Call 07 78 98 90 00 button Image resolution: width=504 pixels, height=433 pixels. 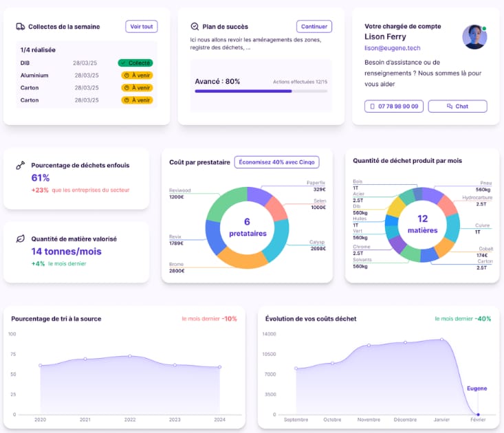pos(393,107)
